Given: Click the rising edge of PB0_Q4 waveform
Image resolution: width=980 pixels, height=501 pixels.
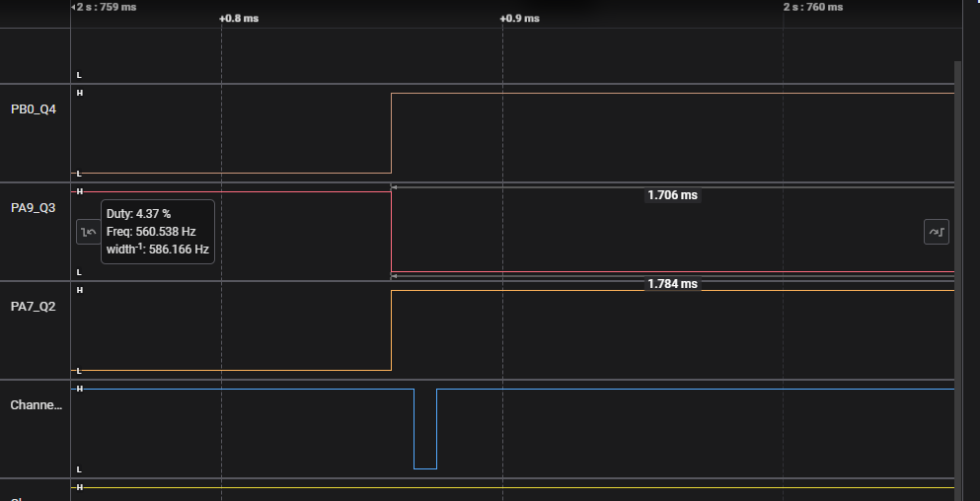Looking at the screenshot, I should tap(392, 133).
